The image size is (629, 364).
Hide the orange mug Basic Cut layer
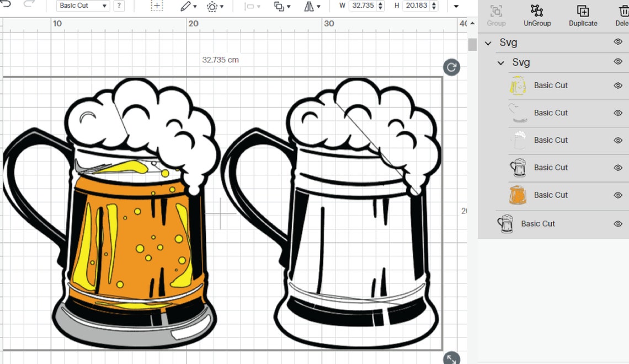tap(618, 196)
